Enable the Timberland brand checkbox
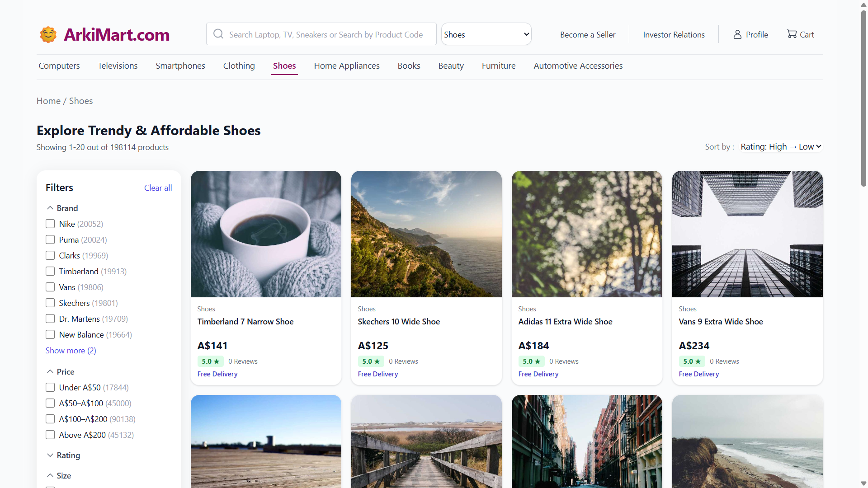This screenshot has height=488, width=868. pos(50,272)
